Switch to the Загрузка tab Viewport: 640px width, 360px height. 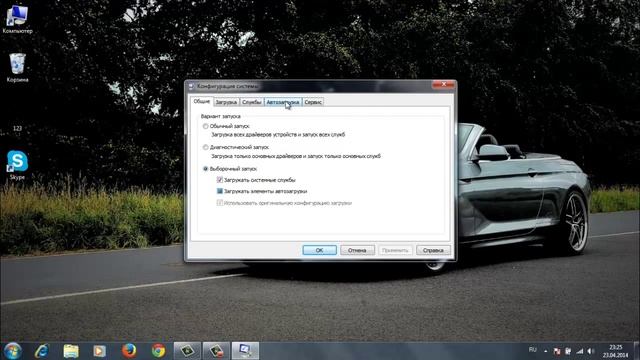(x=226, y=102)
